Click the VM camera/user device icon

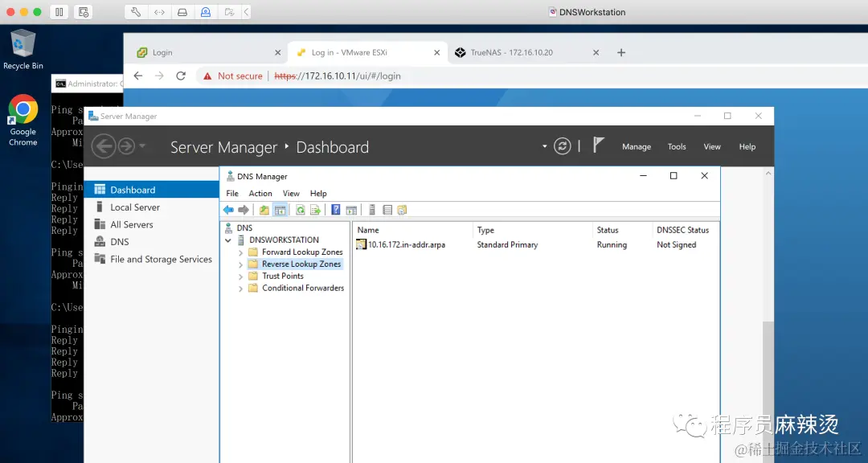pos(206,11)
